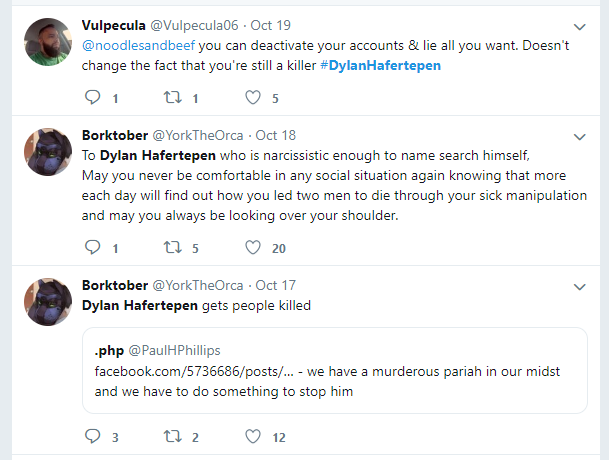The image size is (609, 460).
Task: Like Borktober's tweet with 20 likes
Action: tap(253, 247)
